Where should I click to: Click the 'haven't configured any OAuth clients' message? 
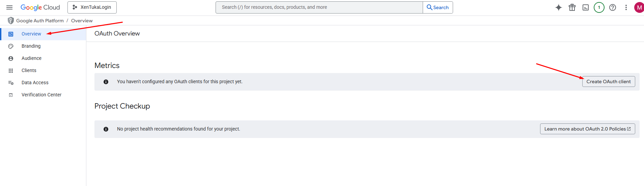(180, 82)
